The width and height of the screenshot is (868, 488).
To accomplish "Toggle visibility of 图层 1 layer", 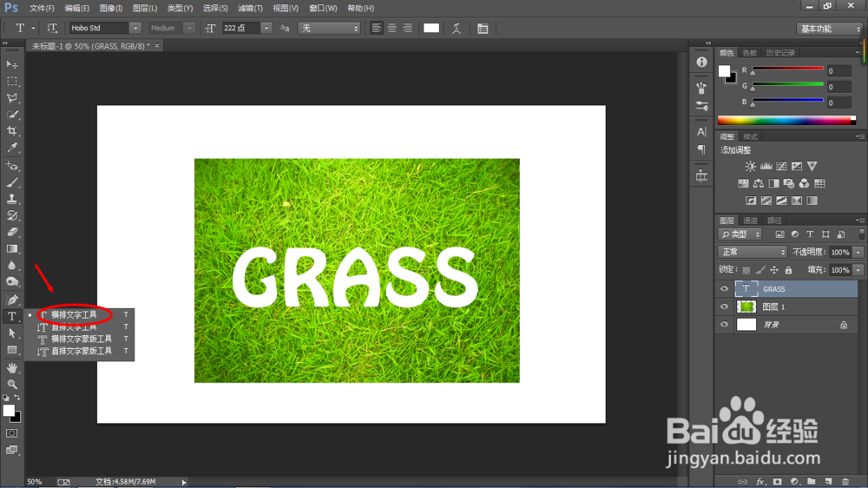I will click(x=724, y=307).
